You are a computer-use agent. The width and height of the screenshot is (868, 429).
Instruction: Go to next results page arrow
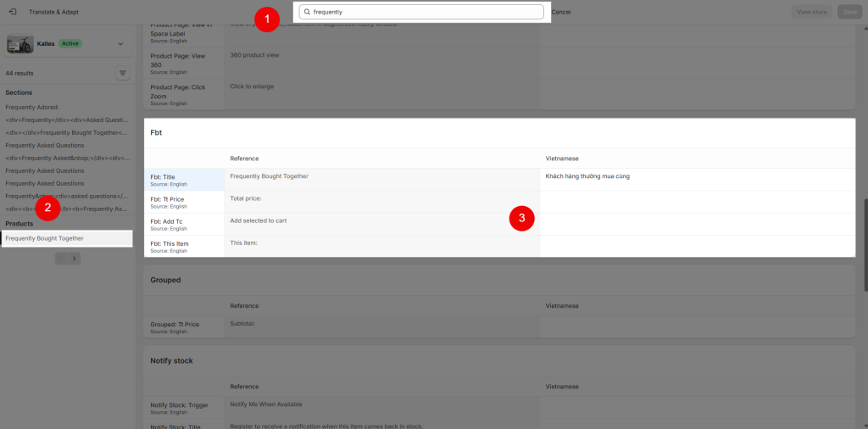pos(75,258)
